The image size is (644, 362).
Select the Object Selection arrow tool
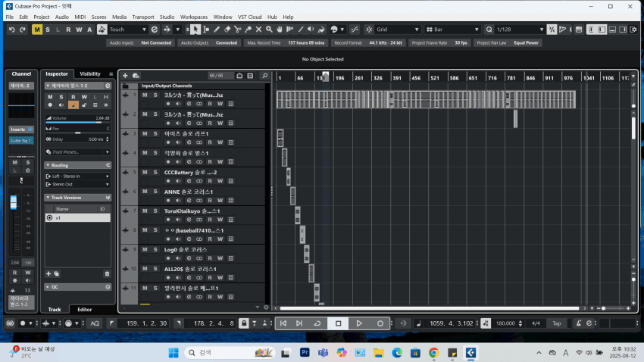[x=195, y=30]
